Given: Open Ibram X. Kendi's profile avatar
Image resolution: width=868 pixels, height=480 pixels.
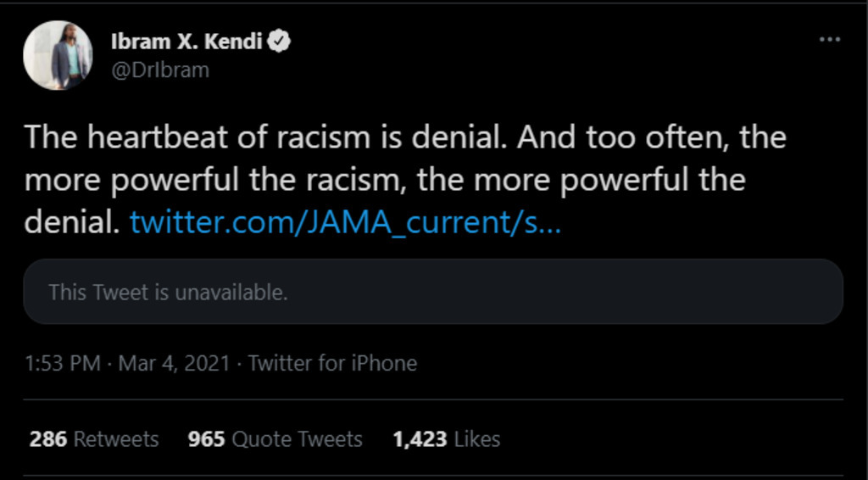Looking at the screenshot, I should (x=58, y=56).
